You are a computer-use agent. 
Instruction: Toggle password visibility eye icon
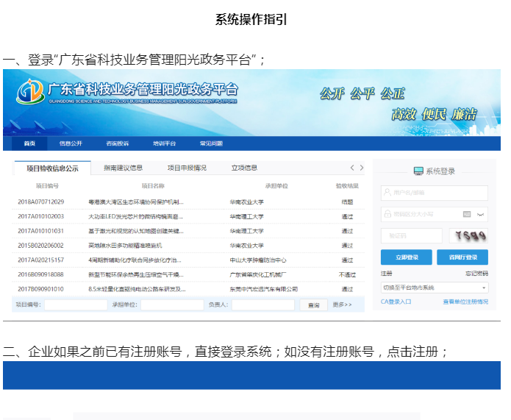(x=480, y=214)
